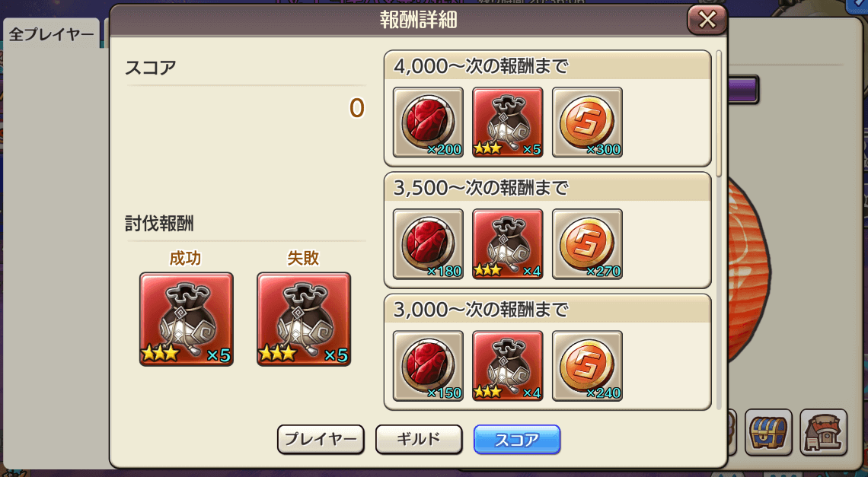Viewport: 868px width, 477px height.
Task: Click the reward list scrollbar
Action: pyautogui.click(x=719, y=114)
